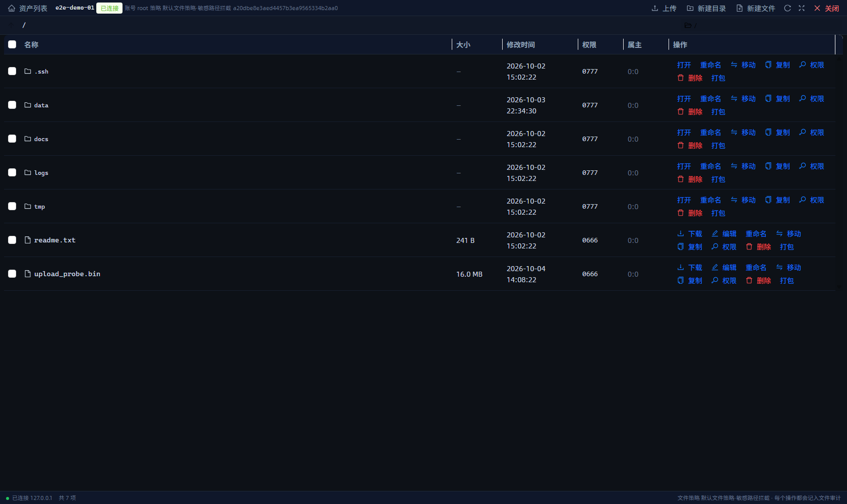Image resolution: width=847 pixels, height=504 pixels.
Task: Click the 已连接 status badge
Action: pyautogui.click(x=109, y=8)
